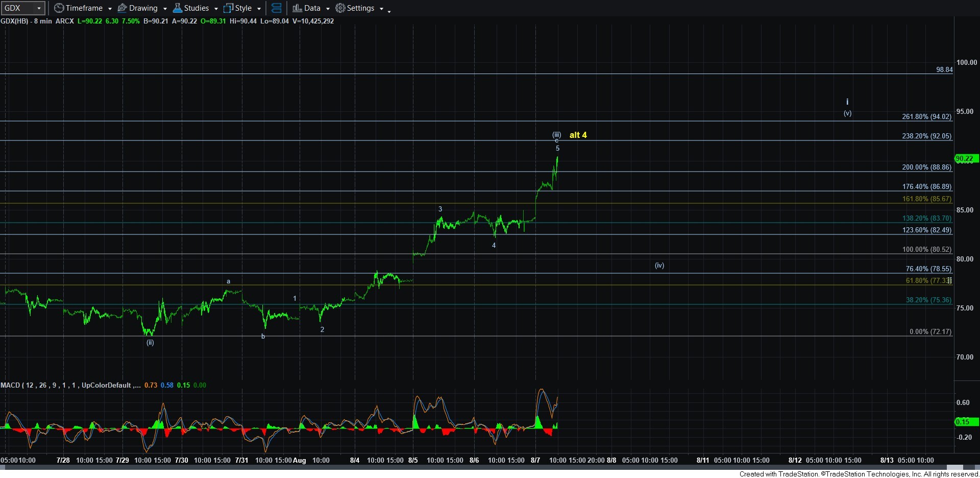This screenshot has width=980, height=478.
Task: Select the 76.40% (78.55) Fibonacci label
Action: tap(928, 269)
